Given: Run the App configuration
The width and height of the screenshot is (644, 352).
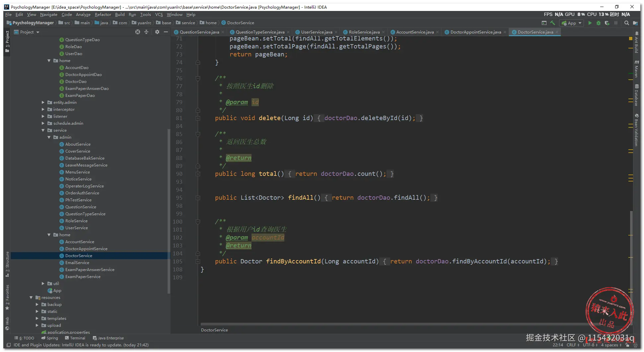Looking at the screenshot, I should click(590, 23).
